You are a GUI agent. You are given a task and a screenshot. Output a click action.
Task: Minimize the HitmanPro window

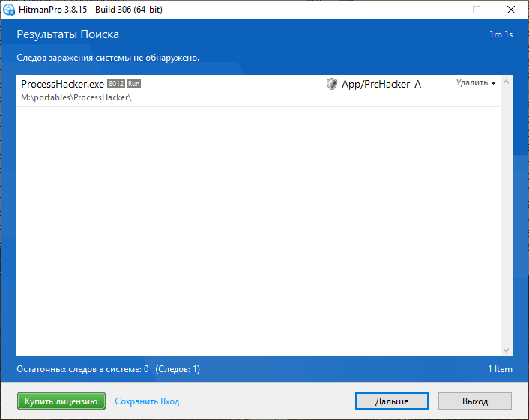click(443, 10)
